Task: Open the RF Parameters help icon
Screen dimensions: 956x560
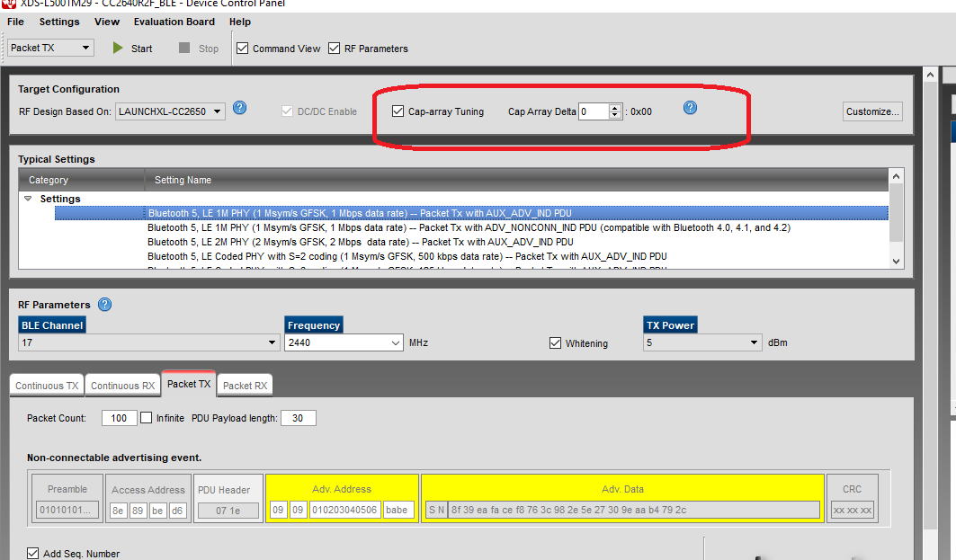Action: [x=105, y=304]
